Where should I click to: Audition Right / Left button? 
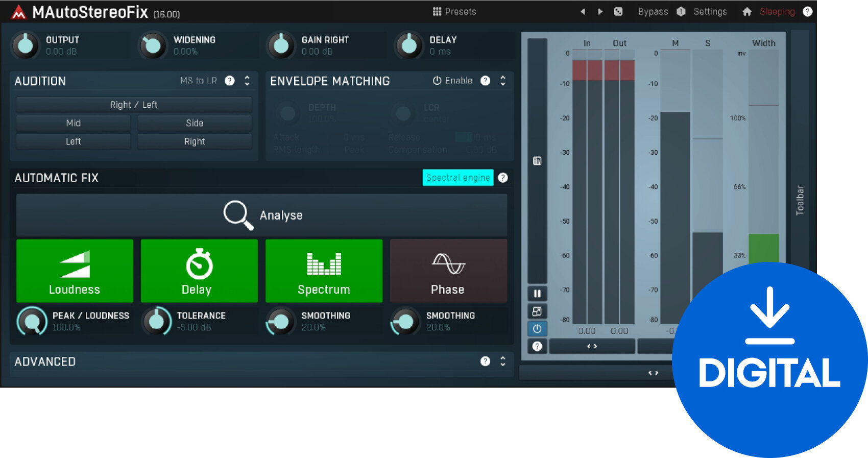coord(134,105)
